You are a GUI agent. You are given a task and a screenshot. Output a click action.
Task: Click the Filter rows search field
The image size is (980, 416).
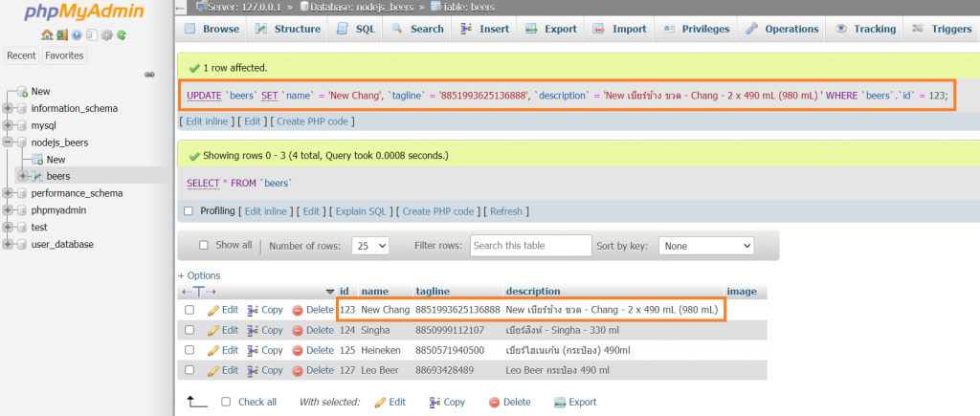click(x=530, y=246)
